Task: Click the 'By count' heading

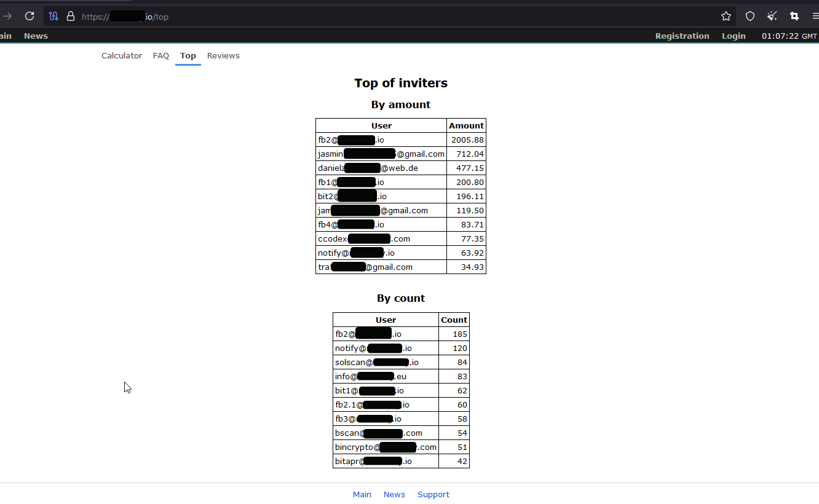Action: pyautogui.click(x=401, y=298)
